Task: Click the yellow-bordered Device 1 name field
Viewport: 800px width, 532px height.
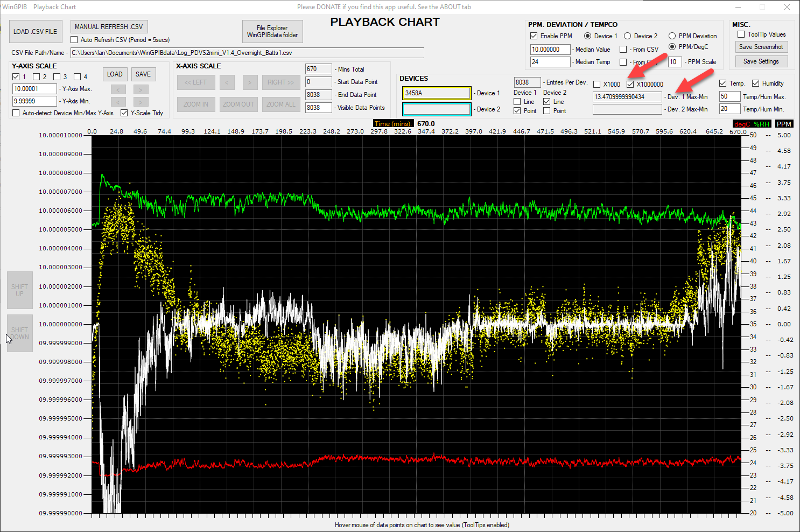Action: tap(437, 93)
